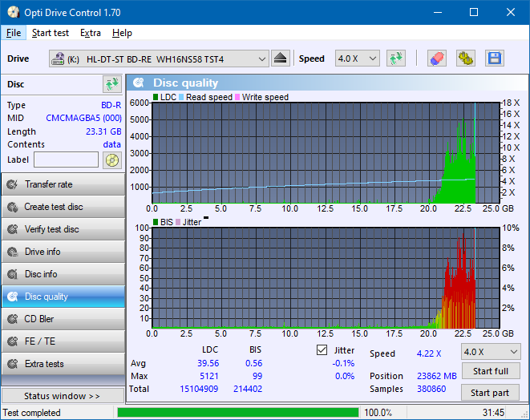The image size is (530, 420).
Task: Click the green progress bar
Action: 237,413
